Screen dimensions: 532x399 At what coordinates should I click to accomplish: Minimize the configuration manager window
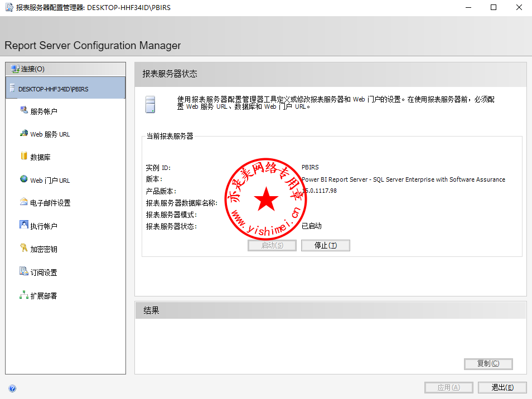468,7
